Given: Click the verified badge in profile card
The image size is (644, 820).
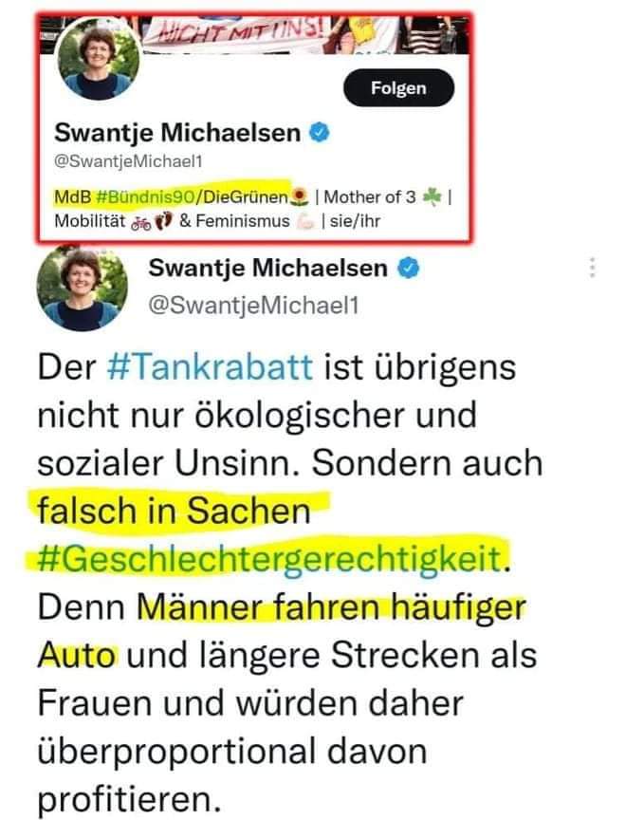Looking at the screenshot, I should coord(320,132).
